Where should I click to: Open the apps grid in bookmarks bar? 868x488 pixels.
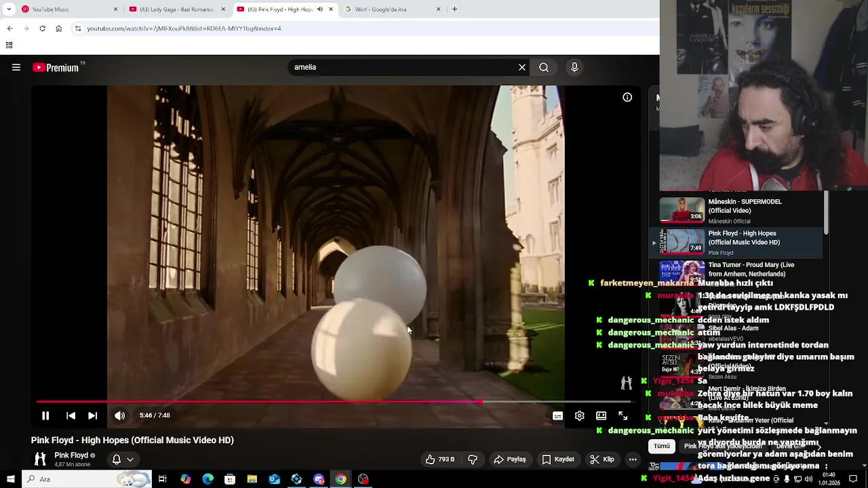[x=9, y=45]
